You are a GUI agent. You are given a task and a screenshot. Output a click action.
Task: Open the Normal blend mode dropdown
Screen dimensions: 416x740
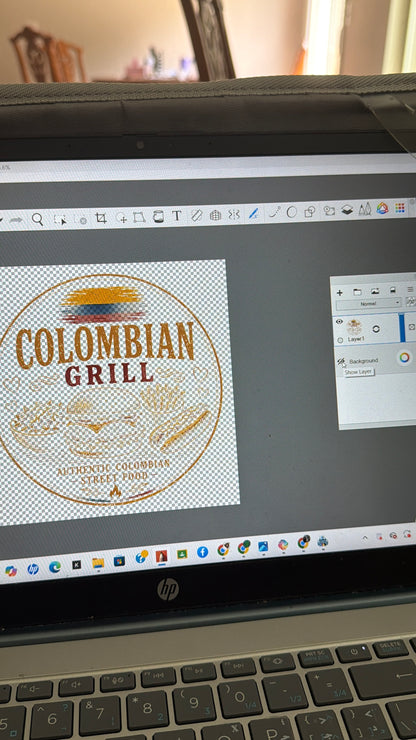369,304
